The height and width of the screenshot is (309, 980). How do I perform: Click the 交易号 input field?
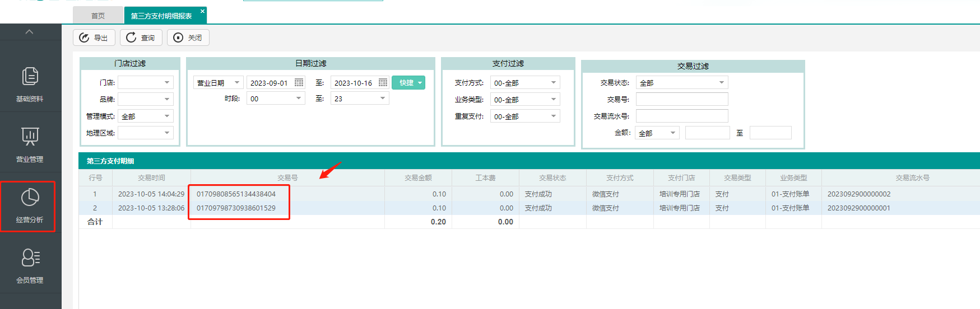[x=682, y=99]
